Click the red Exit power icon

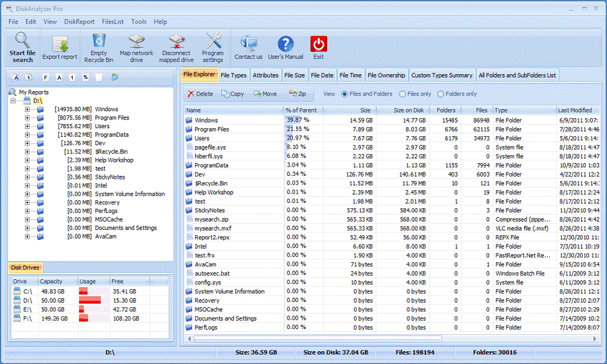coord(318,44)
